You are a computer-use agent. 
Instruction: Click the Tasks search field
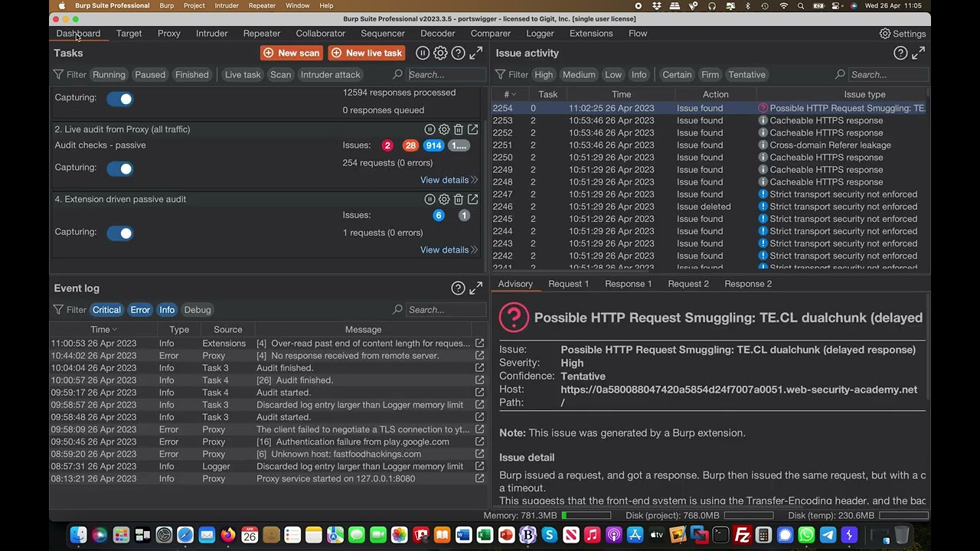[446, 74]
